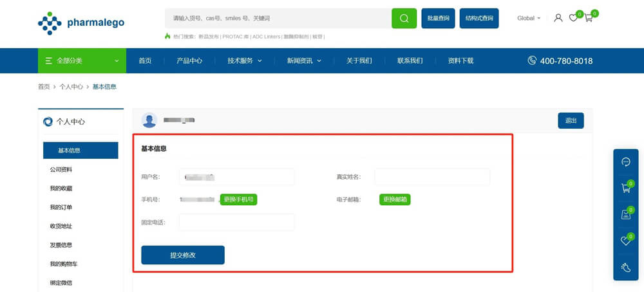Expand the 新闻资讯 menu

pos(304,60)
